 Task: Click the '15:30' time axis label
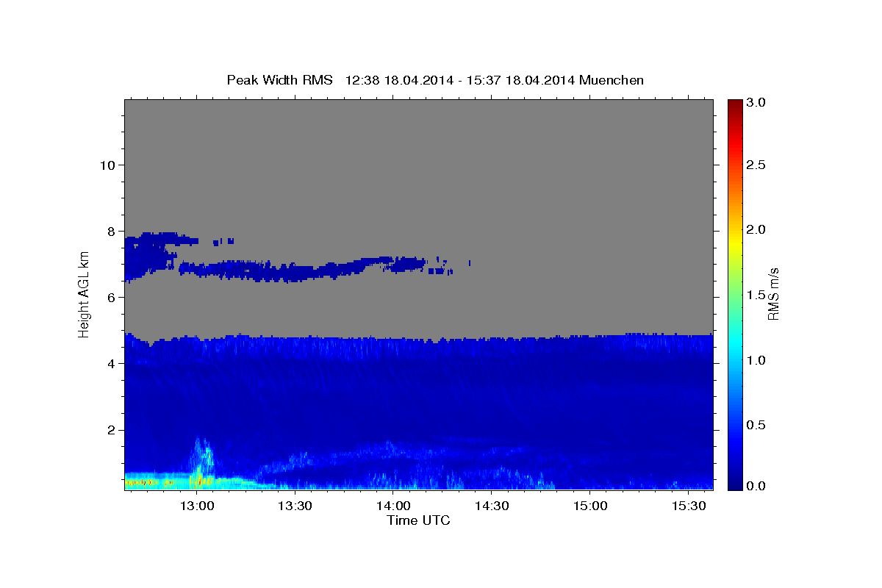(x=688, y=506)
